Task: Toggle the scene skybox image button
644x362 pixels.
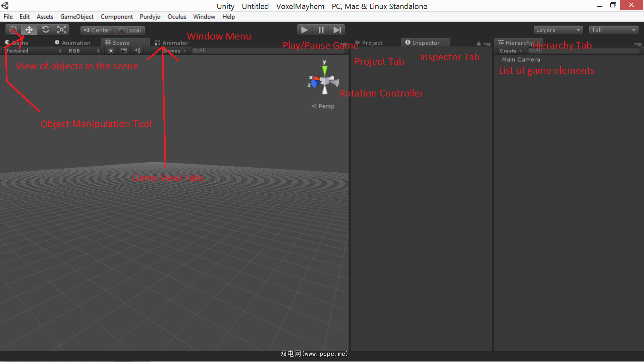Action: coord(124,51)
